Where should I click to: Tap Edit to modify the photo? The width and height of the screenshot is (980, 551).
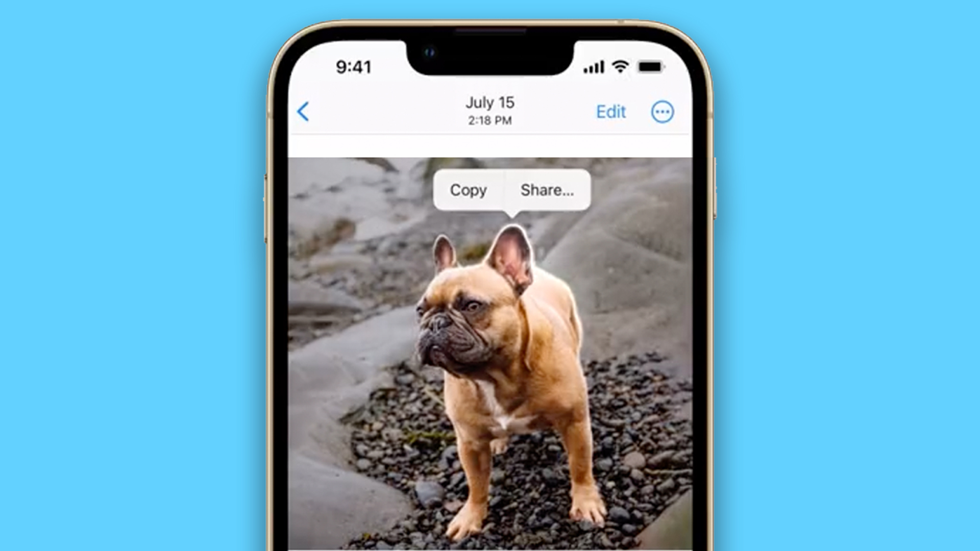(609, 111)
